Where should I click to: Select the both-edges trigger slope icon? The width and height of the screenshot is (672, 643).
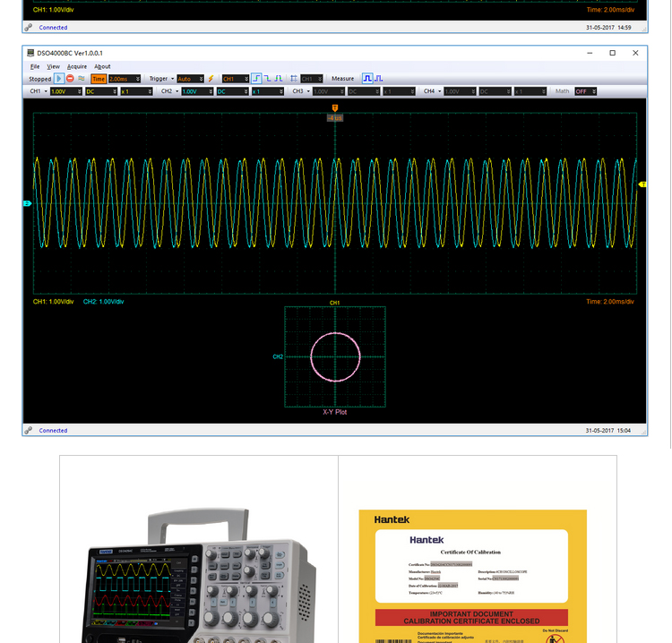point(280,79)
